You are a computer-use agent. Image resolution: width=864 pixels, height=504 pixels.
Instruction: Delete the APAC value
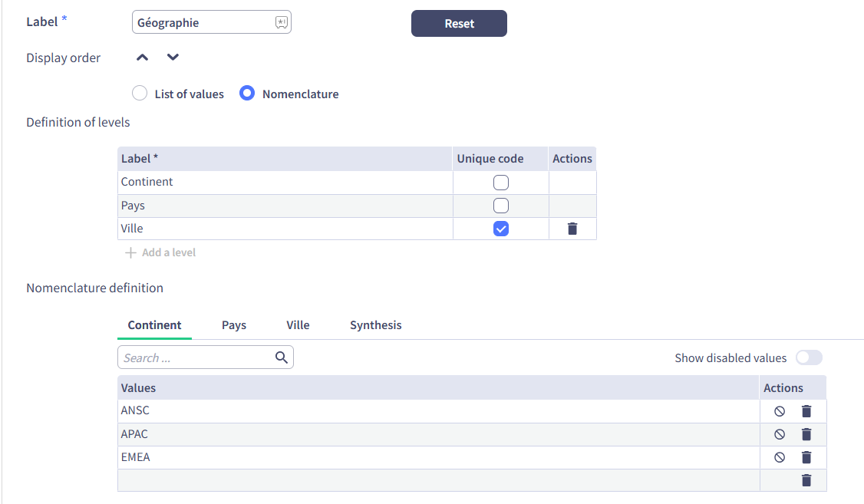click(806, 434)
